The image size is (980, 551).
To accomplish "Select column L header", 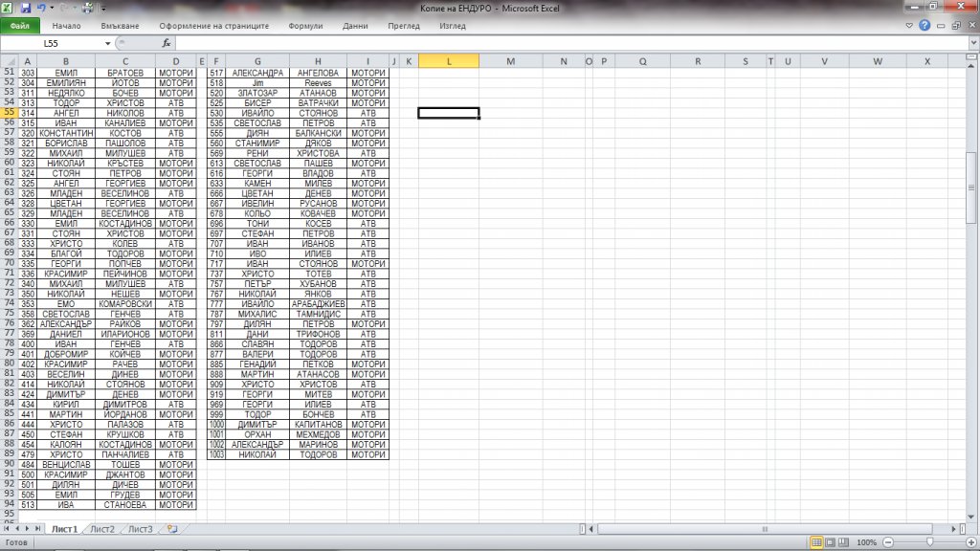I will click(x=449, y=61).
